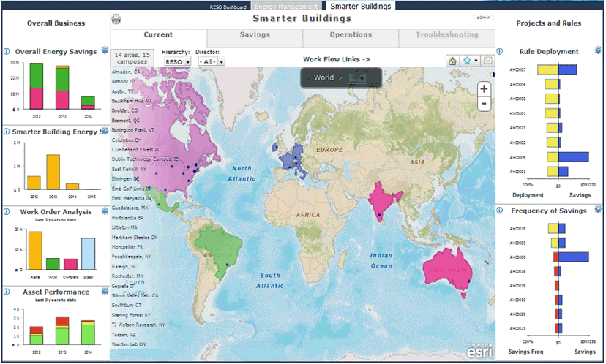Click the AH00009 savings bar in Rule Deployment
This screenshot has height=364, width=606.
tap(574, 157)
